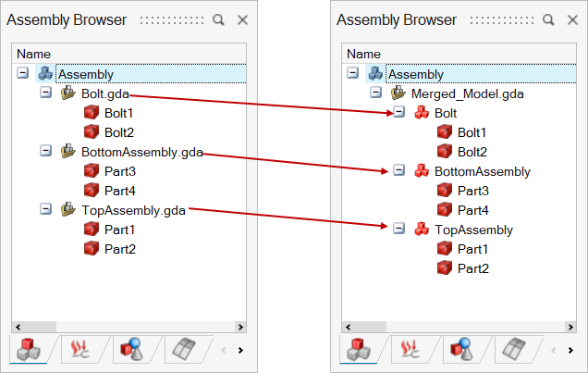Collapse the Merged_Model.gda node
The width and height of the screenshot is (588, 373).
(375, 92)
